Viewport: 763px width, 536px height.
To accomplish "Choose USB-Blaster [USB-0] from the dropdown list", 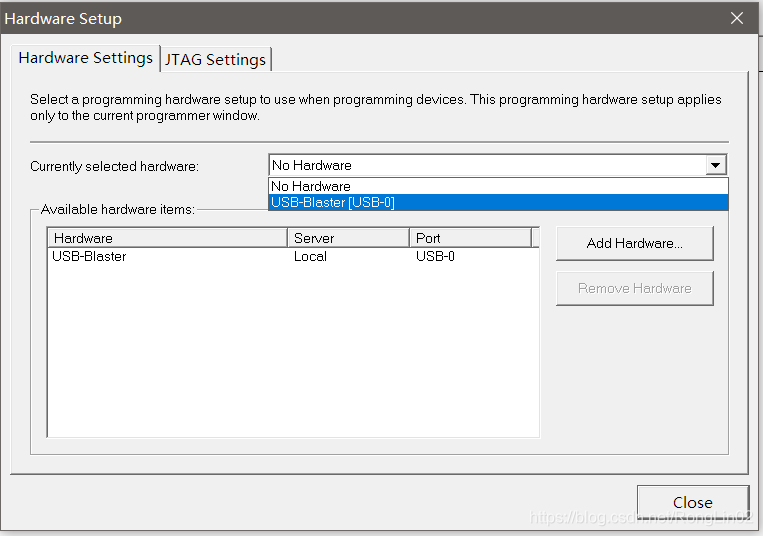I will tap(498, 202).
